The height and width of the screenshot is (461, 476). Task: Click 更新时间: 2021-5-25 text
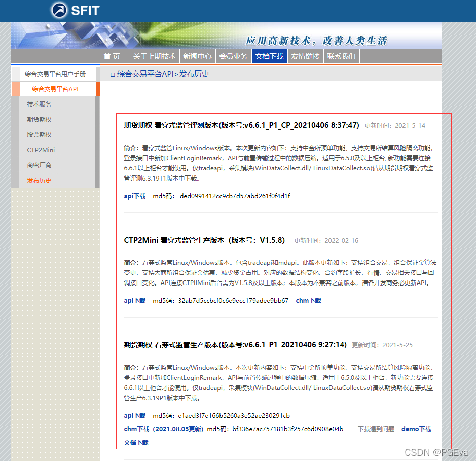coord(382,345)
